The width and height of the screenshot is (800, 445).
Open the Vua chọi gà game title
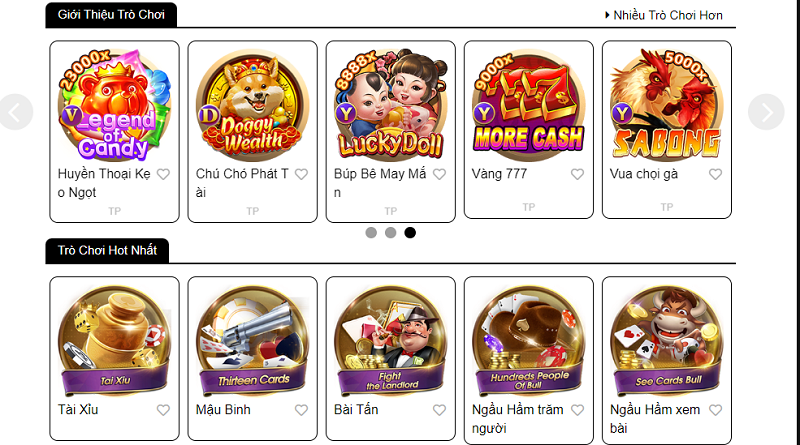pos(644,174)
